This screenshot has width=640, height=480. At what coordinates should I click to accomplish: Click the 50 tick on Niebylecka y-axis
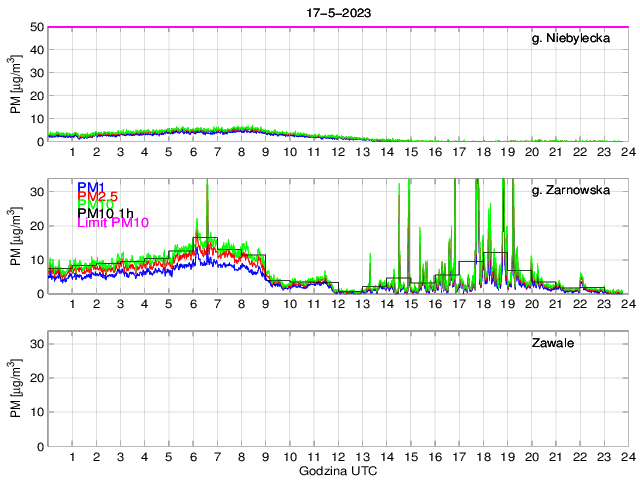click(x=35, y=27)
